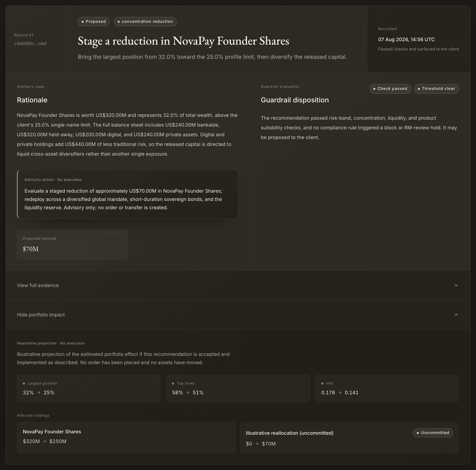
Task: Click the Passed checks and surfaced to the client note
Action: 419,49
